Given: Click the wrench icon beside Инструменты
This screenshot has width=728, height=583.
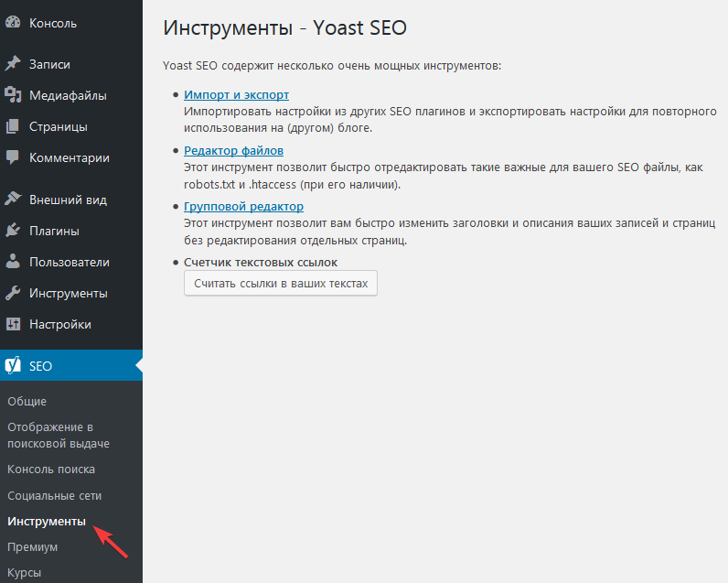Looking at the screenshot, I should (x=13, y=293).
